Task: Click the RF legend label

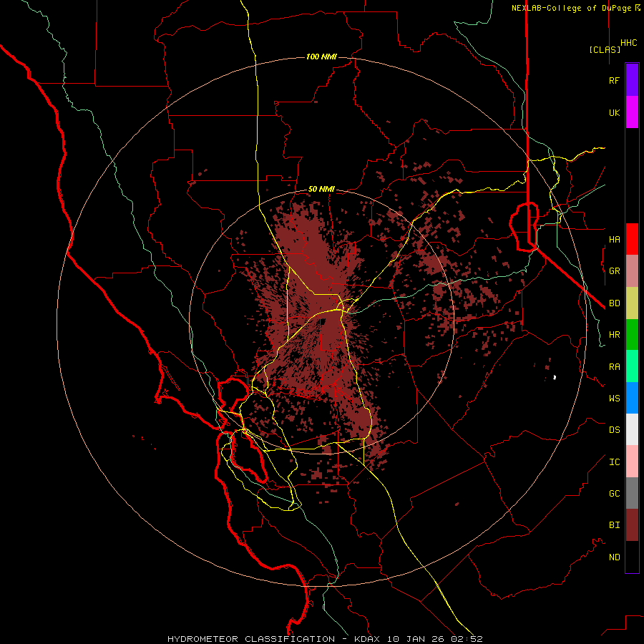Action: 615,80
